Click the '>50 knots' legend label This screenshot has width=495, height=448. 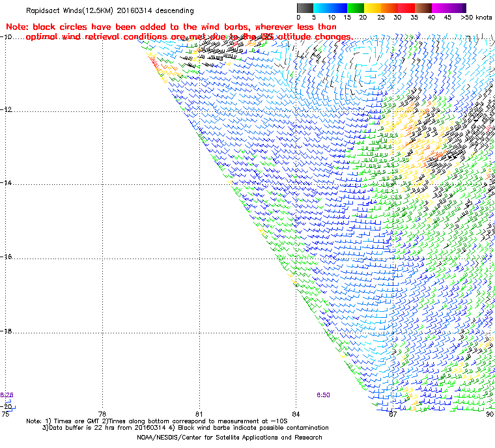pyautogui.click(x=476, y=18)
